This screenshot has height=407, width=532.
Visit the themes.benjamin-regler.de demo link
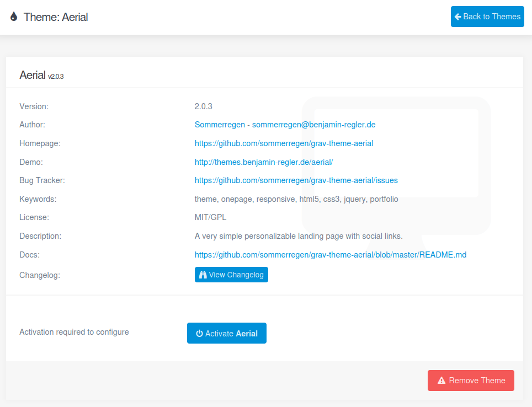[264, 162]
